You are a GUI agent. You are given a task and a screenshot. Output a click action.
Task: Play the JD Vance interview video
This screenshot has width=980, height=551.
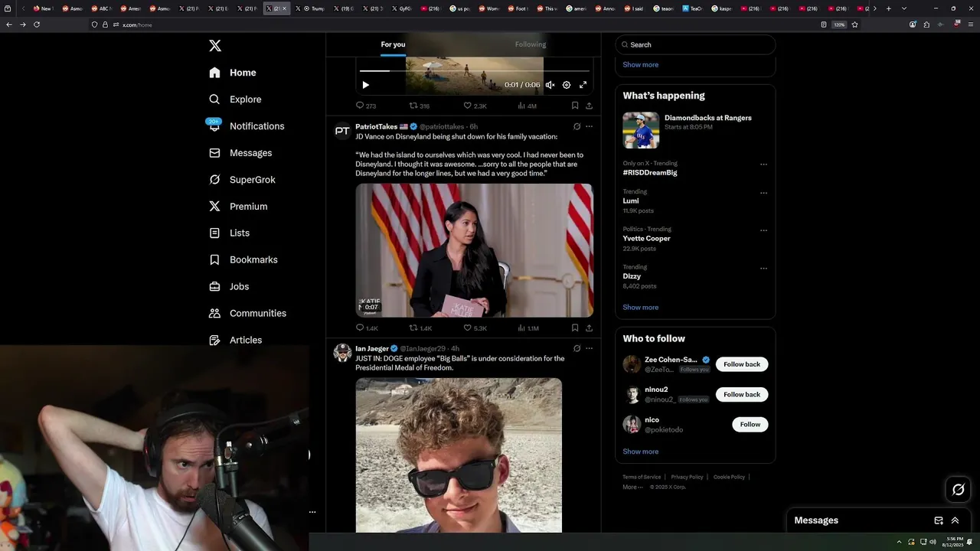474,250
